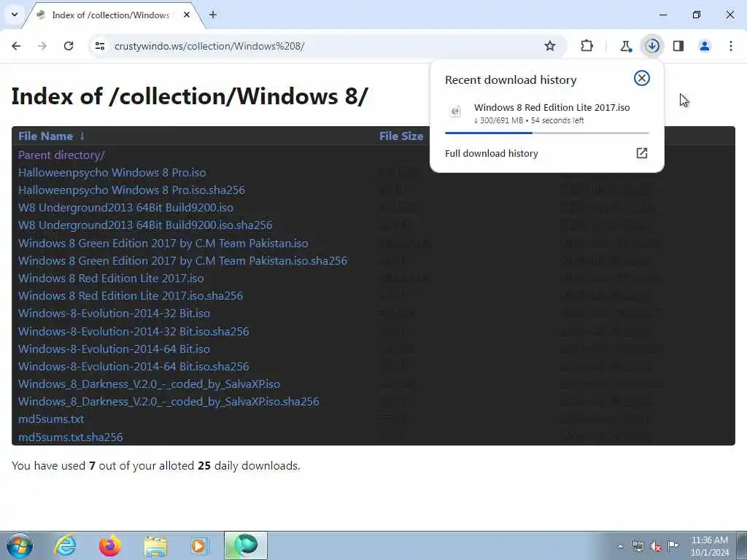Click the Downloads toolbar icon

tap(652, 46)
